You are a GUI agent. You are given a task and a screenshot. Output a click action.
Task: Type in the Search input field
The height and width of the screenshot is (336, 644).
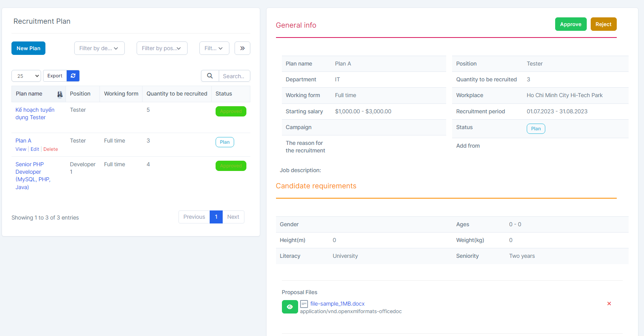point(234,76)
